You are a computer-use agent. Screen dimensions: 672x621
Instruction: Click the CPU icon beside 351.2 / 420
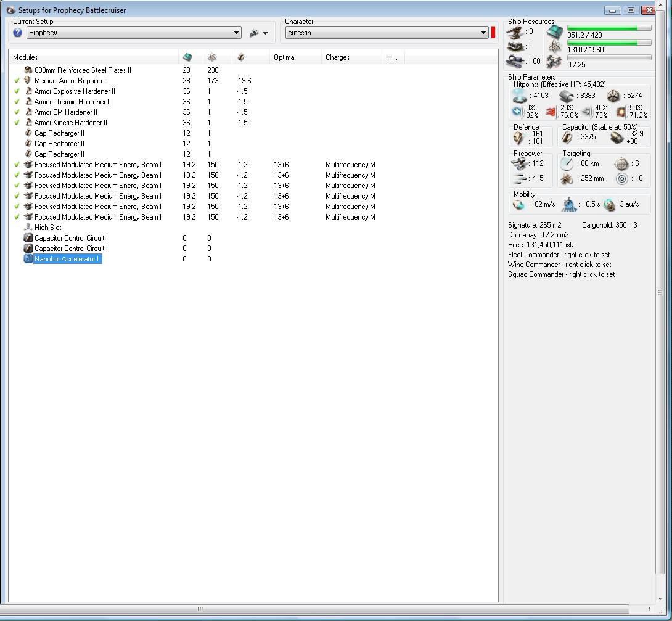[555, 33]
